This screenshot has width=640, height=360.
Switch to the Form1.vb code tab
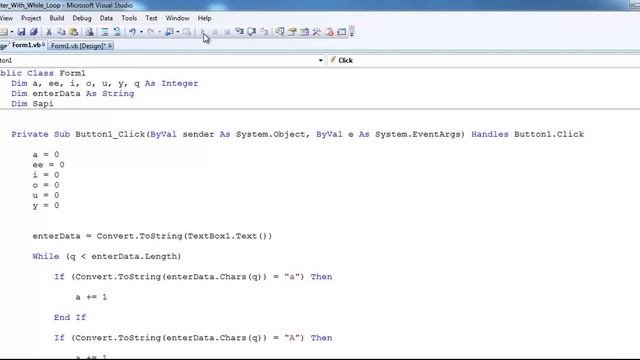tap(27, 45)
